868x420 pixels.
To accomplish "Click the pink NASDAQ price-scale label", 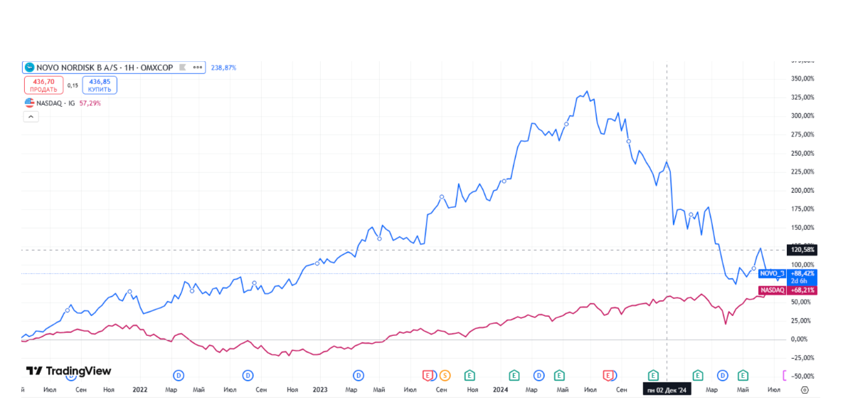I will coord(773,290).
